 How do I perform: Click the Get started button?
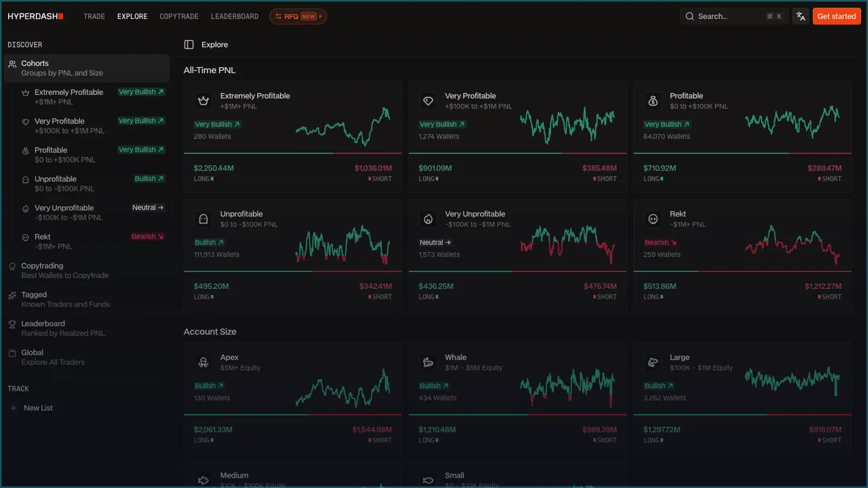click(x=837, y=16)
